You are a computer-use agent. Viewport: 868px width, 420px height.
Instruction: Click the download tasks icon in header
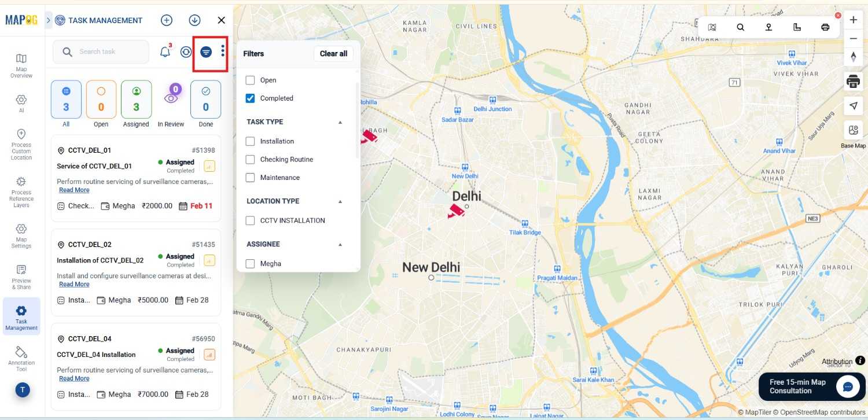[194, 20]
